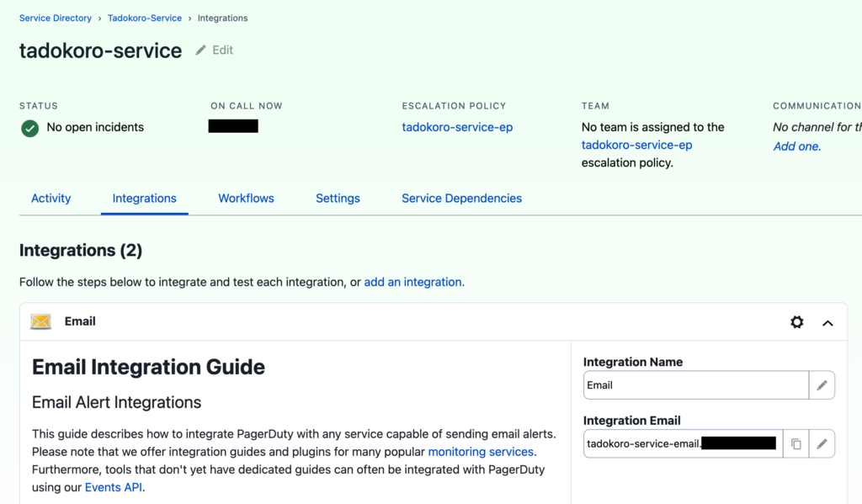The image size is (862, 504).
Task: Open tadokoro-service-ep link in Team section
Action: click(636, 145)
